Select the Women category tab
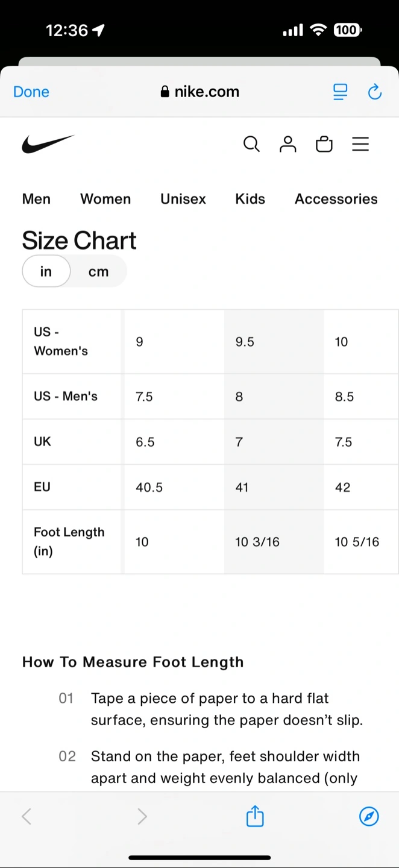399x868 pixels. pos(105,199)
